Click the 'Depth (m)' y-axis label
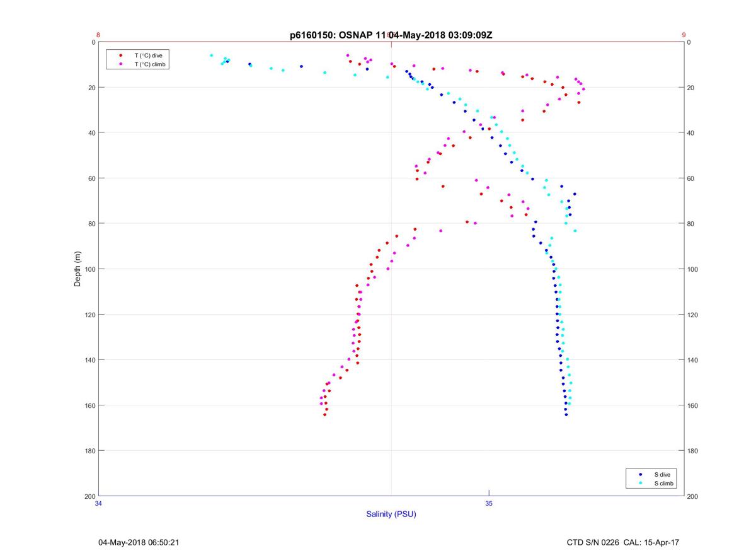The width and height of the screenshot is (756, 558). click(78, 269)
